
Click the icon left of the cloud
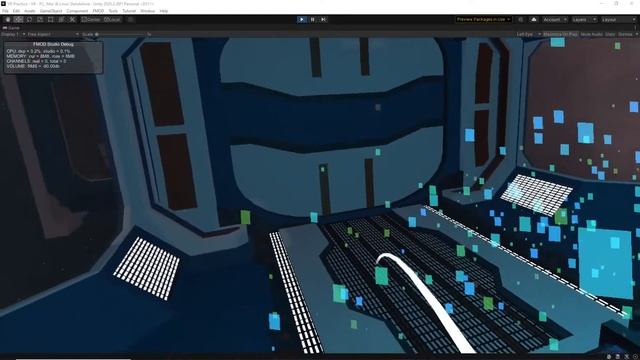(520, 20)
